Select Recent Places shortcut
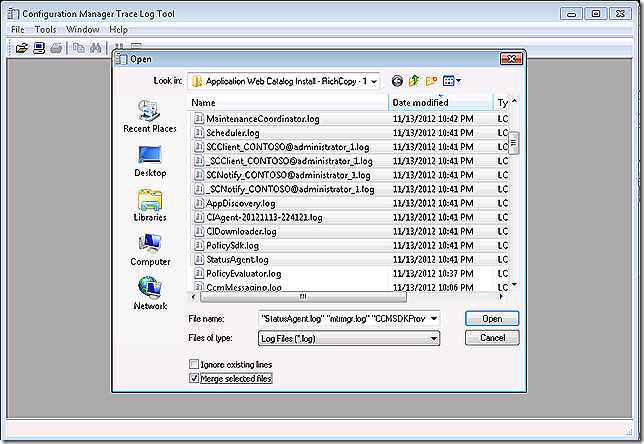Viewport: 644px width, 444px height. tap(150, 116)
